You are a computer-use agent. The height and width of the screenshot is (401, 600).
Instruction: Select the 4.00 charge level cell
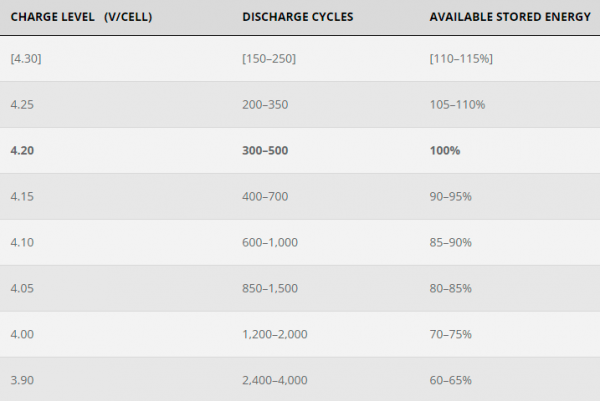pos(22,334)
